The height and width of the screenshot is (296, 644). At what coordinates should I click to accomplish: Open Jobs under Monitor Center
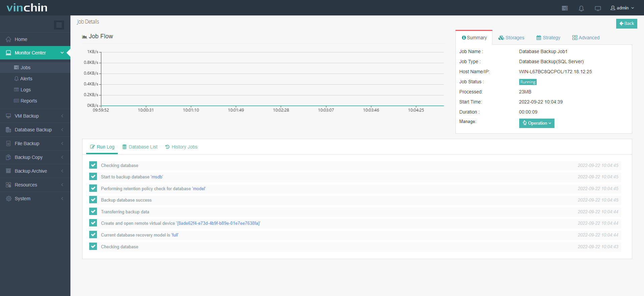(35, 68)
